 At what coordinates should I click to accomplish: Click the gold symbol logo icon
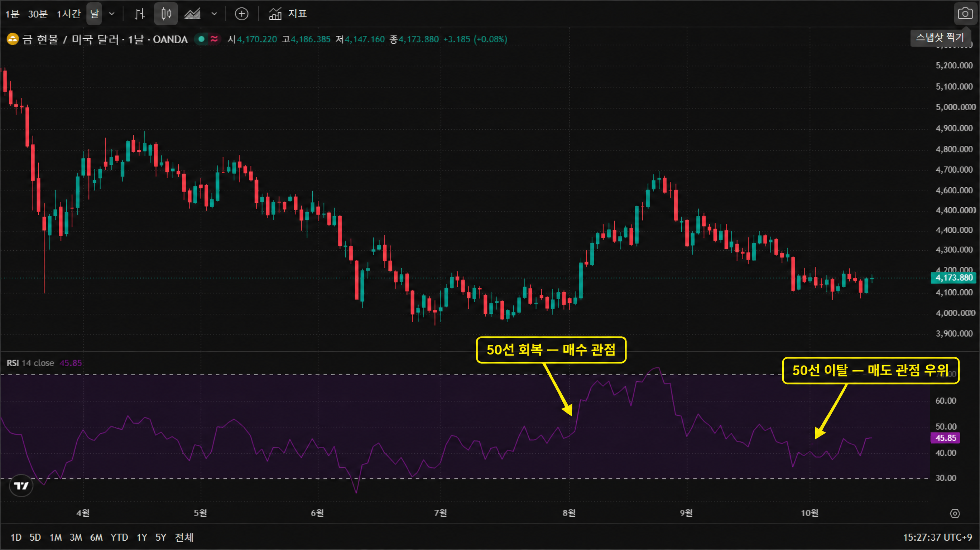click(13, 39)
